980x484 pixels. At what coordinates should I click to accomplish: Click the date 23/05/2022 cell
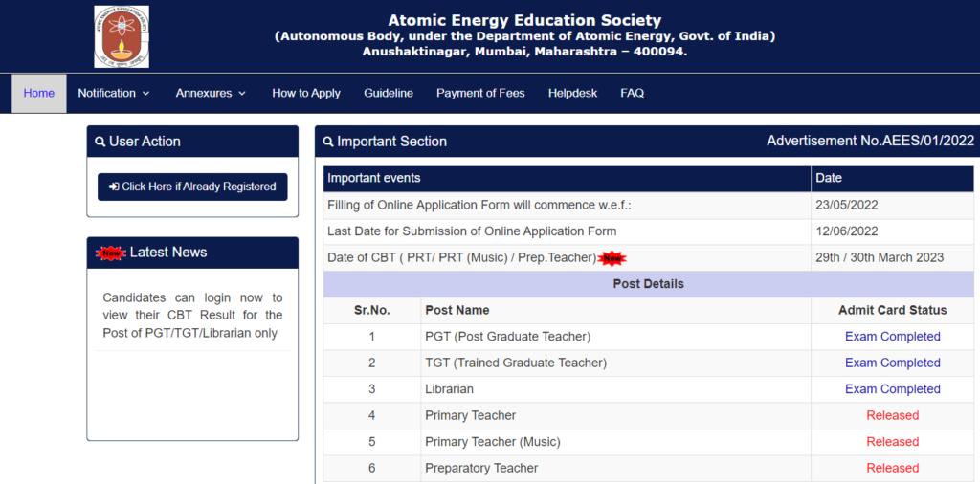pos(892,206)
